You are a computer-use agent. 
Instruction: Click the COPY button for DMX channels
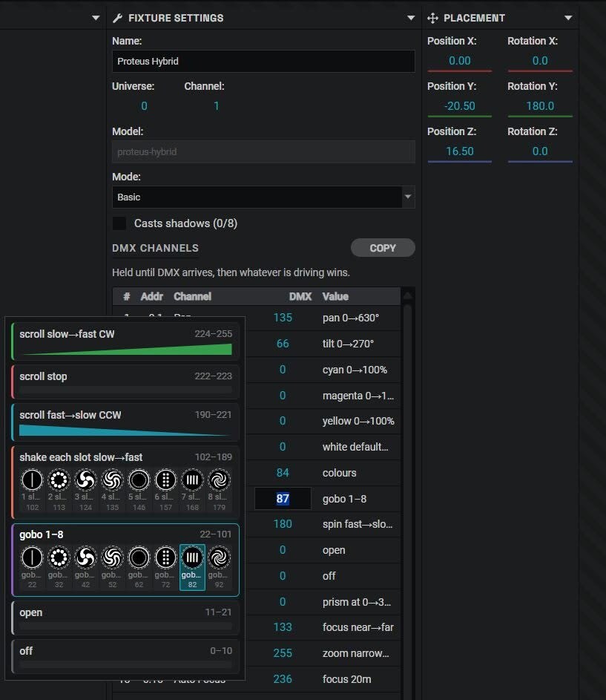pyautogui.click(x=383, y=248)
